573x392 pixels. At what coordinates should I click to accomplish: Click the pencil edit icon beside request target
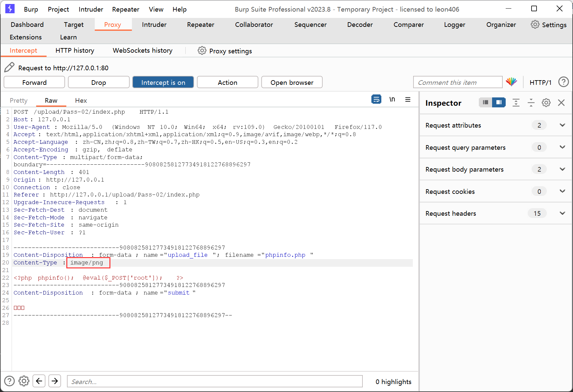[9, 67]
